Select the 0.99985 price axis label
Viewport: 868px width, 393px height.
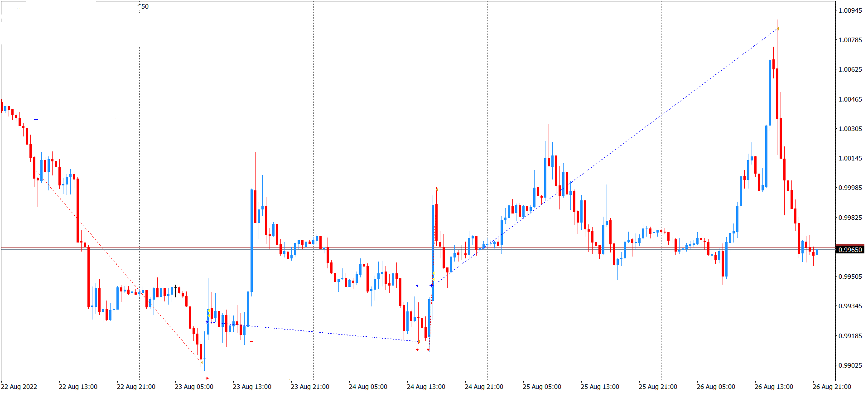tap(850, 188)
